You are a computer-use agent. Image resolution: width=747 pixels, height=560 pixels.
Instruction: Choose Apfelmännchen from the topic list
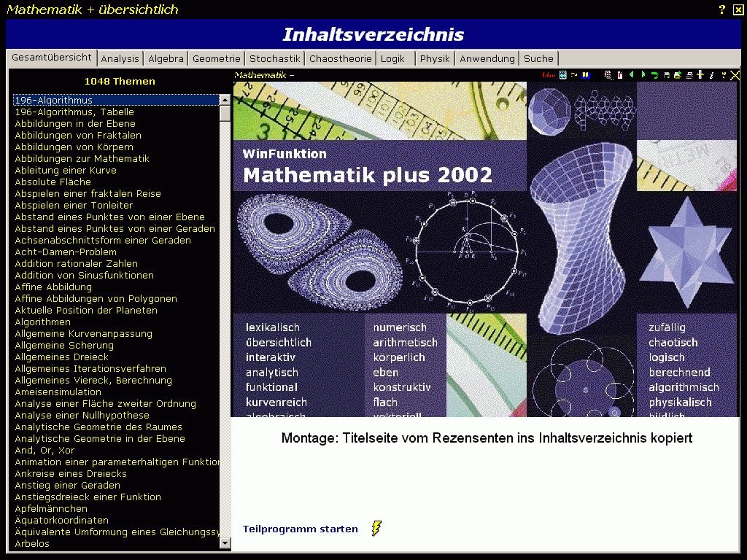(x=51, y=509)
